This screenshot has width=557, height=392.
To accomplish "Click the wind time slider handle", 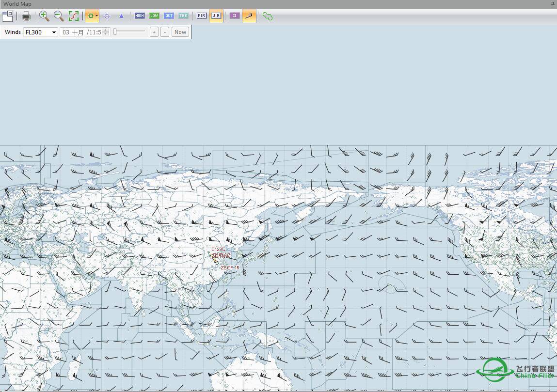I will 115,32.
